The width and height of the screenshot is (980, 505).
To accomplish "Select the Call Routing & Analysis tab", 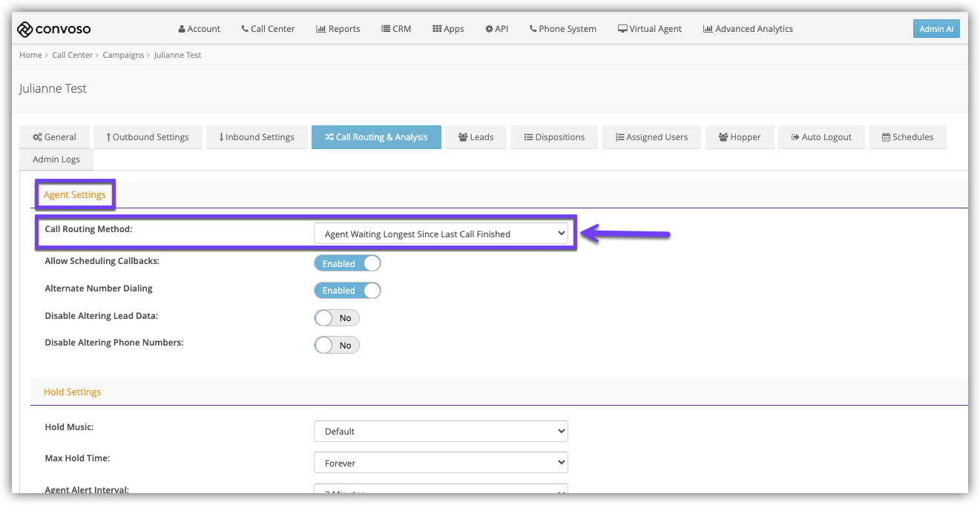I will [376, 137].
